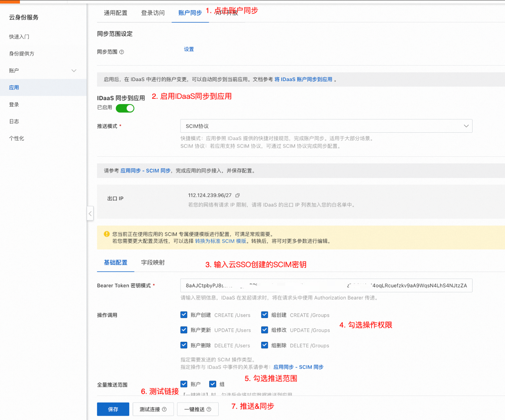Click the question-mark icon in 测试连接

click(x=164, y=409)
